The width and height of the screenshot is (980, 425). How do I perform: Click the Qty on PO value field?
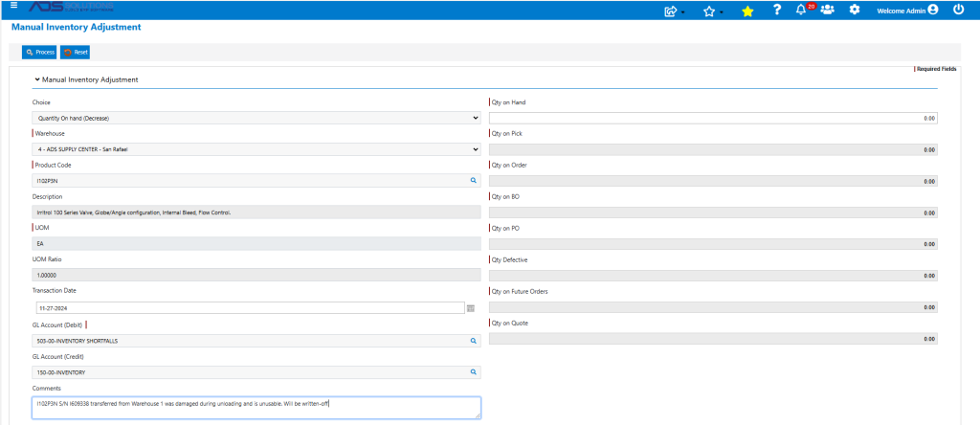point(713,244)
